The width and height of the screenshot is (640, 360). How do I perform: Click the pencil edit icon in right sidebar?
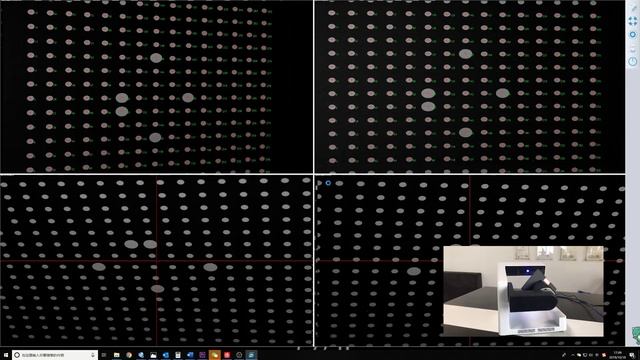coord(633,8)
